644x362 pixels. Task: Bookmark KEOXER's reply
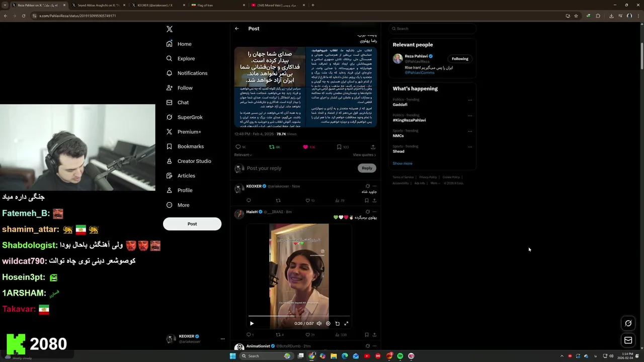point(366,200)
